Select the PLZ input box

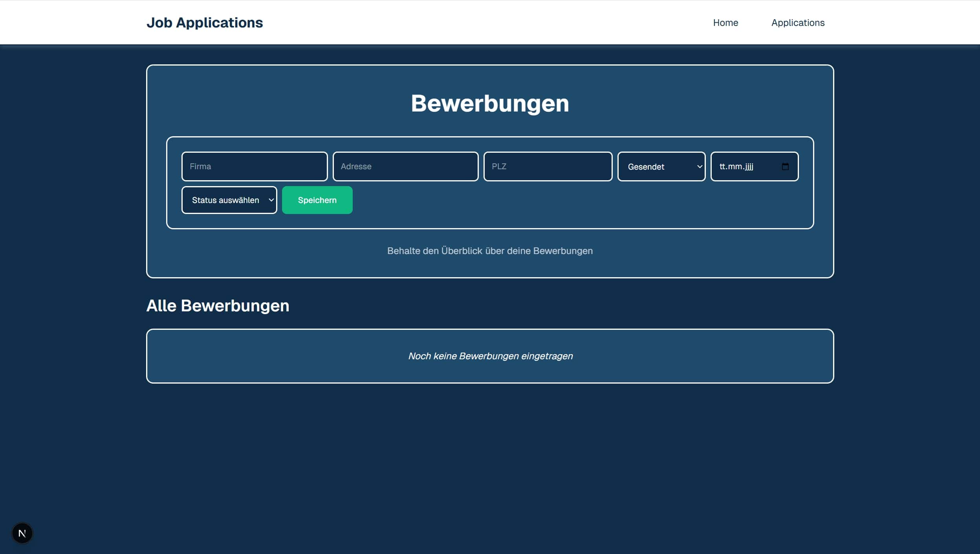coord(548,166)
